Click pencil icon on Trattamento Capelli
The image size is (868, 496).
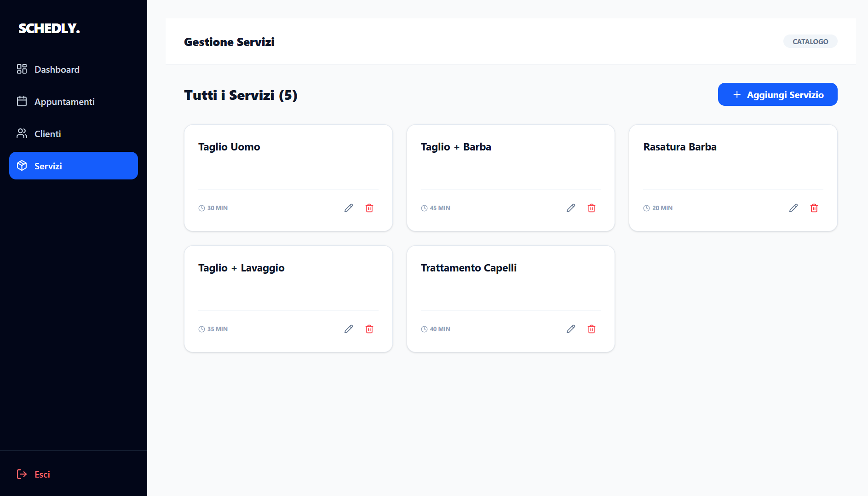571,329
